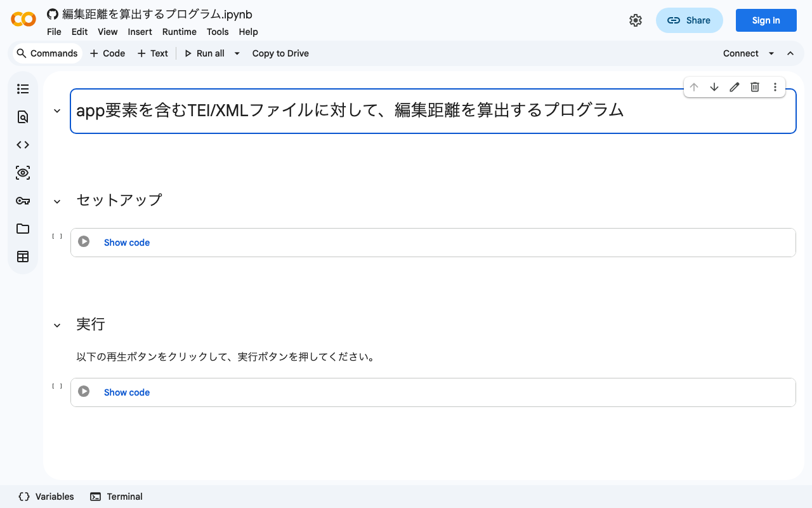Open the Secrets panel via key icon

click(x=23, y=201)
